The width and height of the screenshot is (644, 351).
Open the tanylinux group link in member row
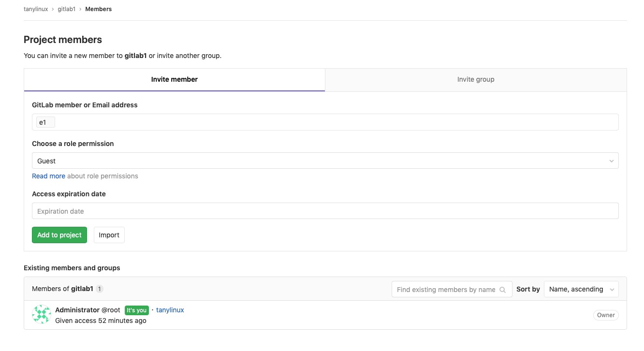170,310
